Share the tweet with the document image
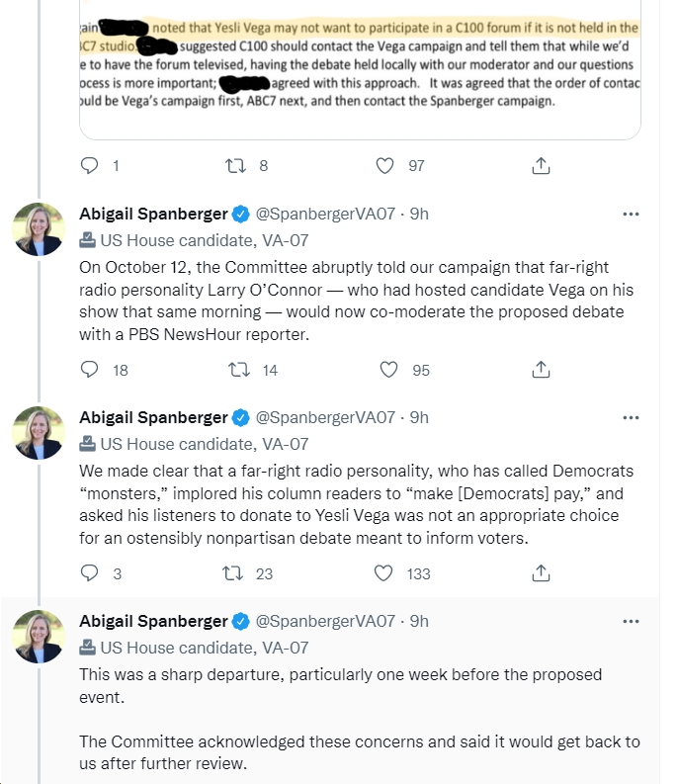The width and height of the screenshot is (677, 784). click(541, 165)
